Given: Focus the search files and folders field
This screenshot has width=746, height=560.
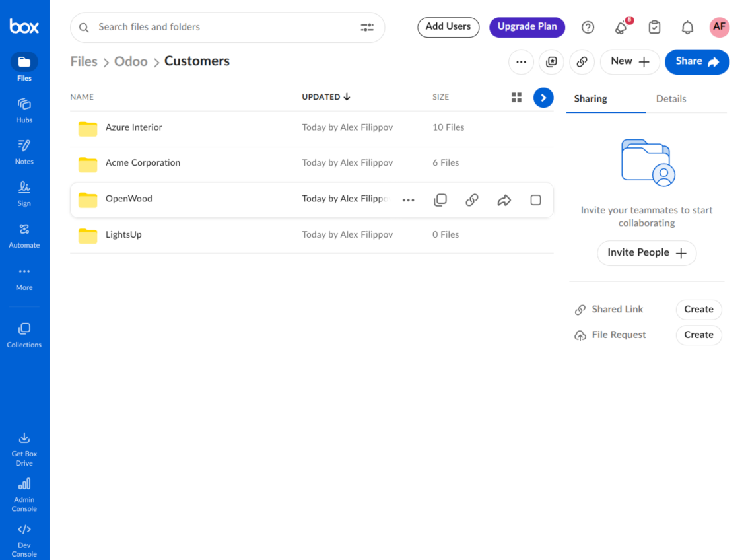Looking at the screenshot, I should tap(227, 28).
